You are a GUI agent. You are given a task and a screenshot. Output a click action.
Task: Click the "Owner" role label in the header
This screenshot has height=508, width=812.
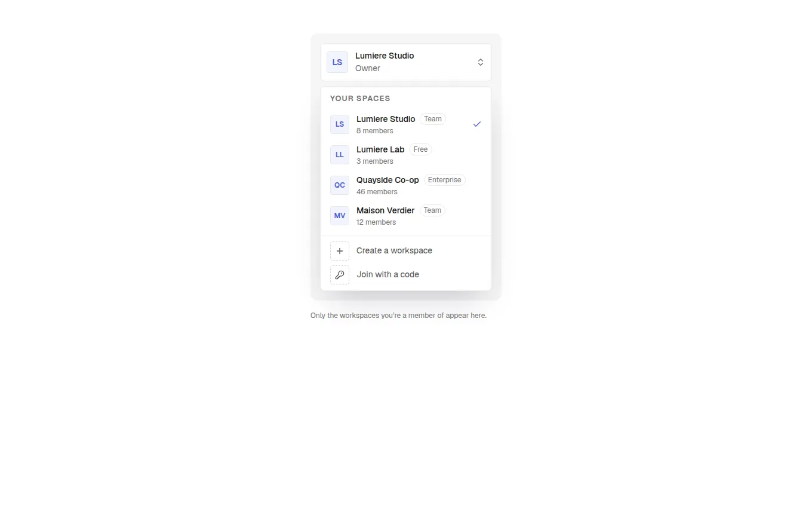coord(368,68)
